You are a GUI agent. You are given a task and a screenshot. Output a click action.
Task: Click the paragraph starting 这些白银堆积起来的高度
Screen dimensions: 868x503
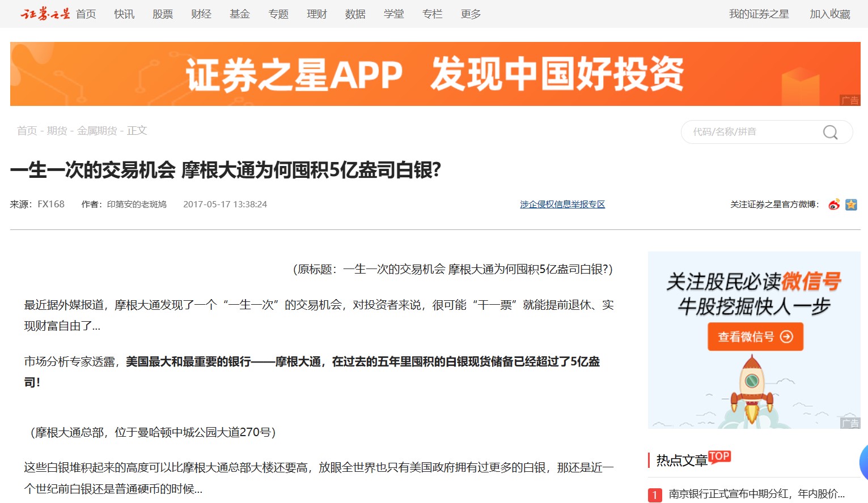[x=319, y=478]
